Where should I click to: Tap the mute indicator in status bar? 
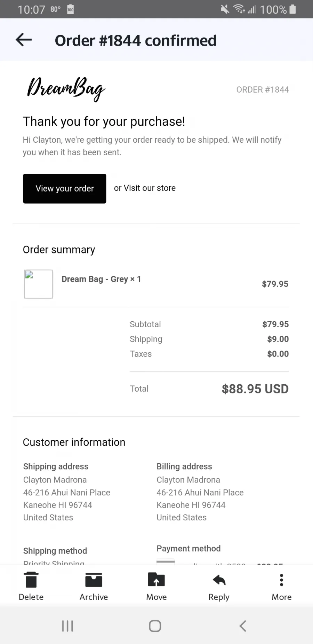click(x=225, y=9)
